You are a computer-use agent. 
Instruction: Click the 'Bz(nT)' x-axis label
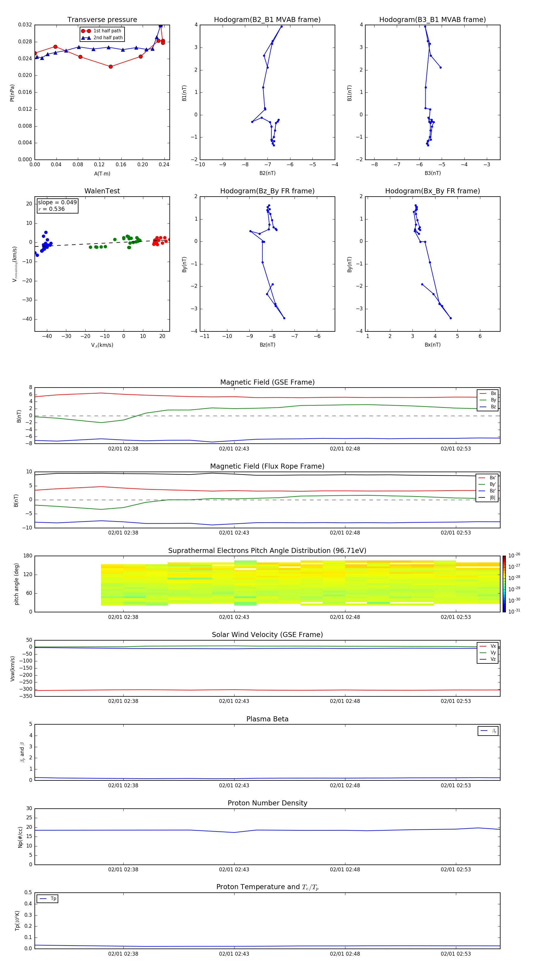pos(267,345)
